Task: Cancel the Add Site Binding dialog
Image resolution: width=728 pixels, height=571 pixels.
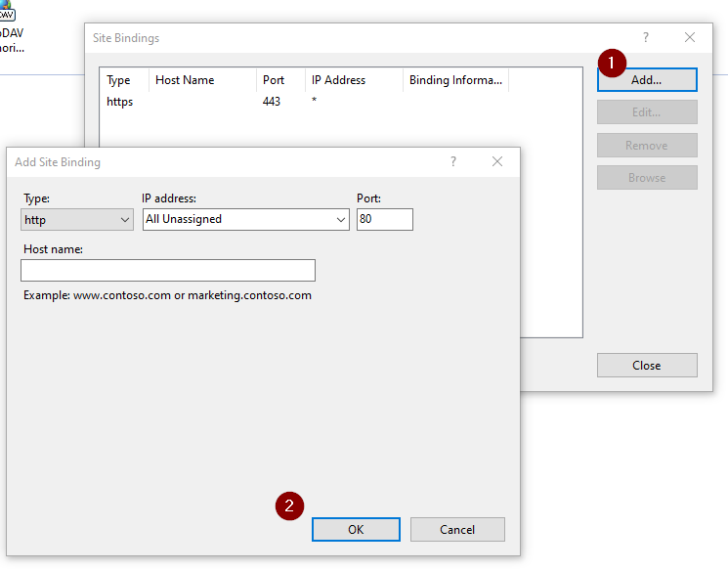Action: tap(457, 530)
